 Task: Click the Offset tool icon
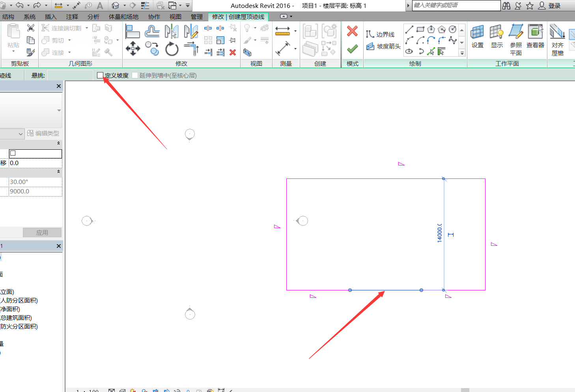coord(152,31)
